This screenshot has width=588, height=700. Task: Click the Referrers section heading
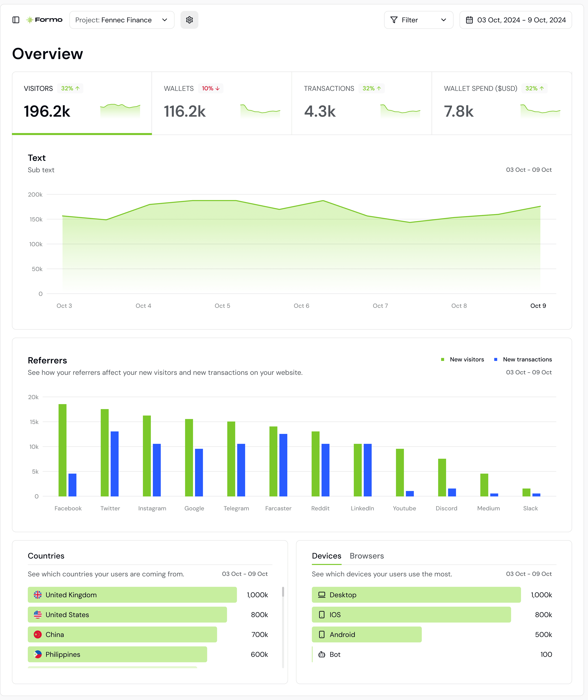[x=47, y=360]
